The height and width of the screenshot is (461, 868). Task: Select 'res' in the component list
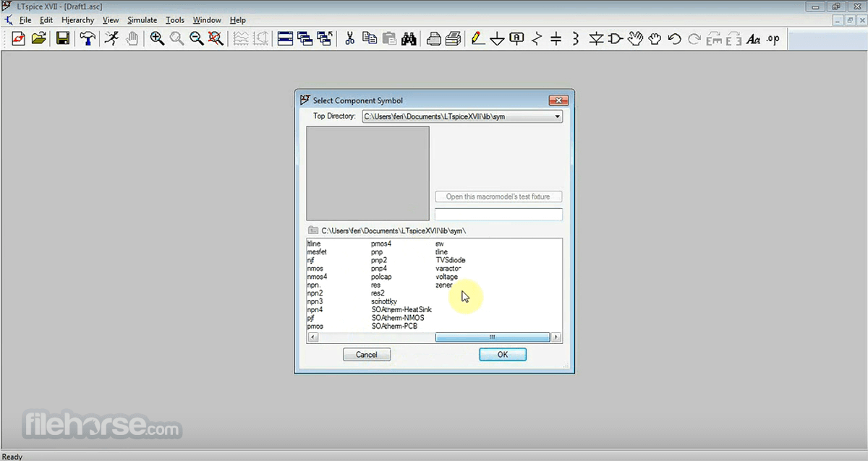pyautogui.click(x=376, y=285)
